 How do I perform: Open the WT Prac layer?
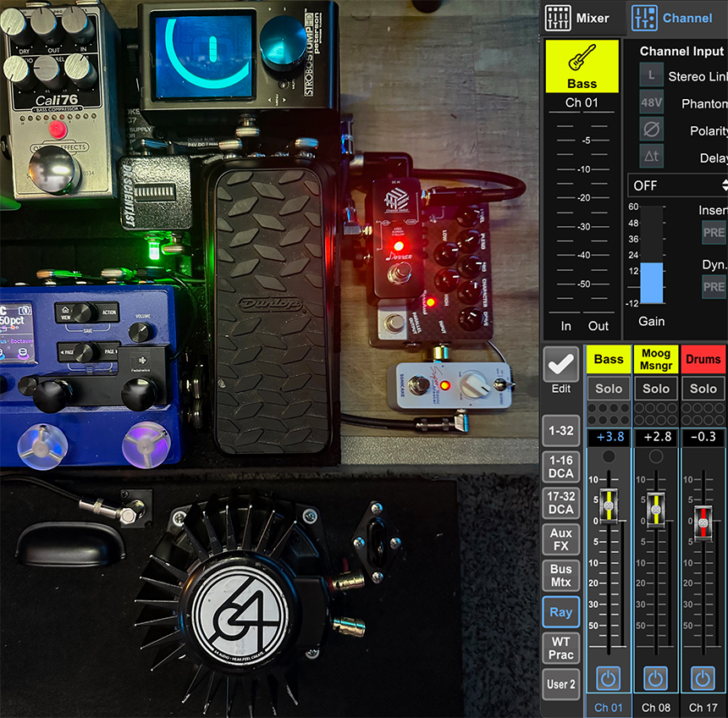[561, 648]
